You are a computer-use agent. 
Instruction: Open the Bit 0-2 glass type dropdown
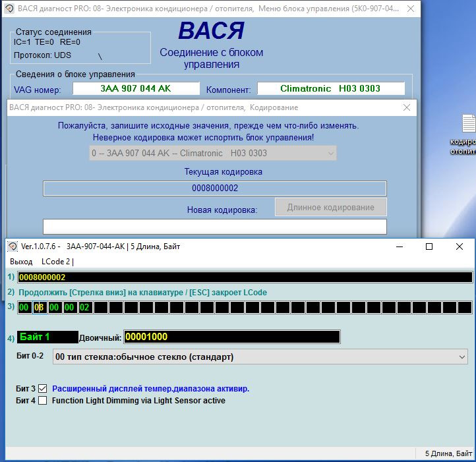[x=260, y=357]
